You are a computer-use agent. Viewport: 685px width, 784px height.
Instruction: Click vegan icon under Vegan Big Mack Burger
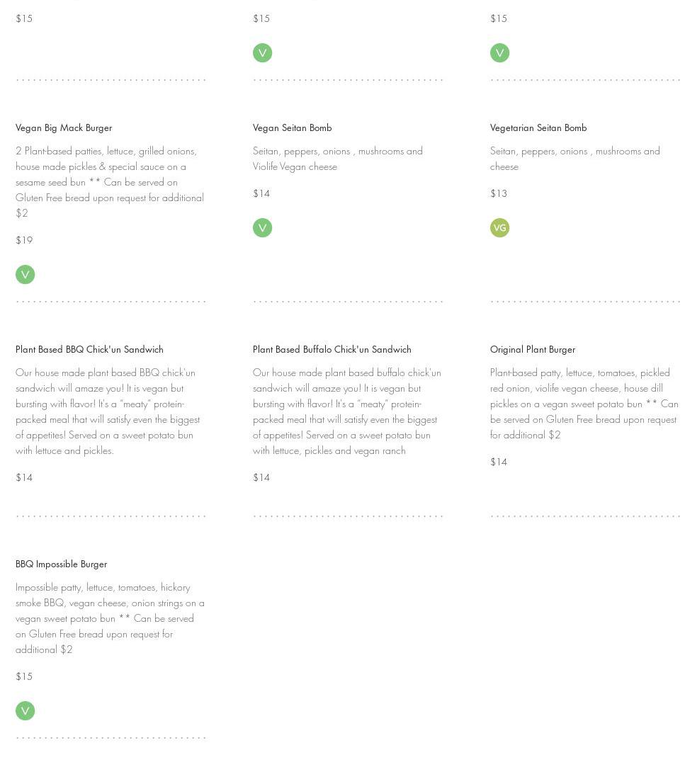(26, 274)
